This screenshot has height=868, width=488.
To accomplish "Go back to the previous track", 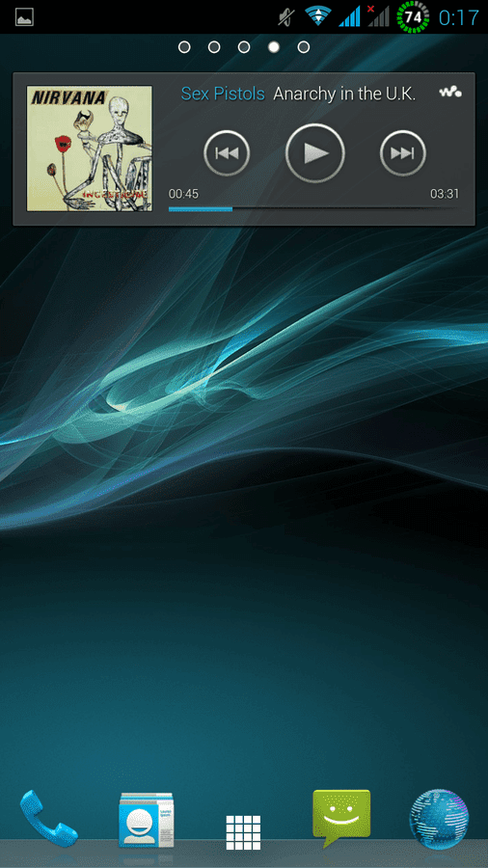I will pyautogui.click(x=227, y=152).
